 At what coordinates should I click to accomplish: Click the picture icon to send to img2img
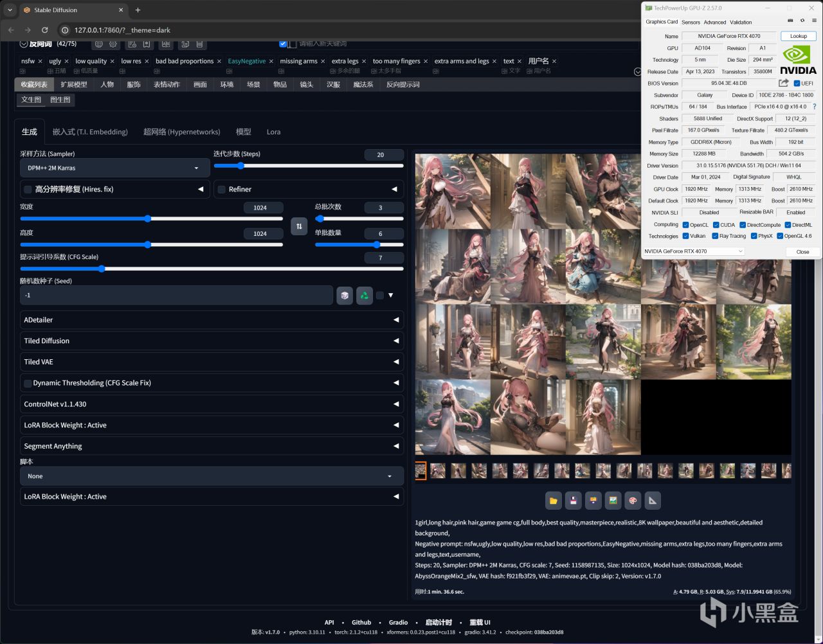[613, 501]
